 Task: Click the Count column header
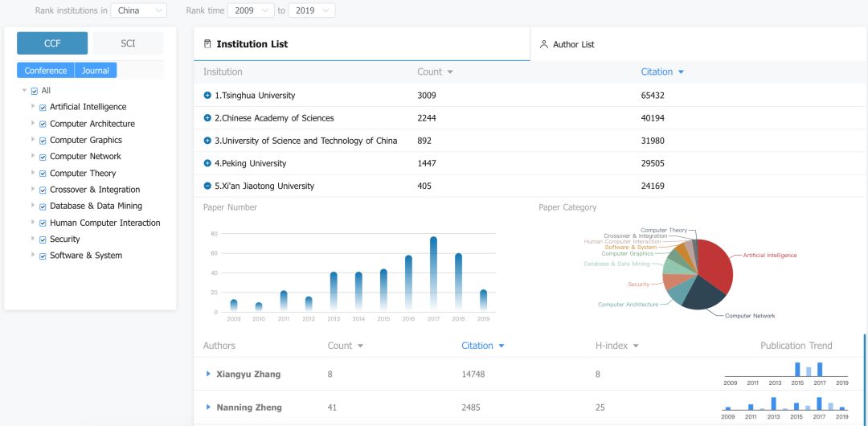pyautogui.click(x=429, y=72)
